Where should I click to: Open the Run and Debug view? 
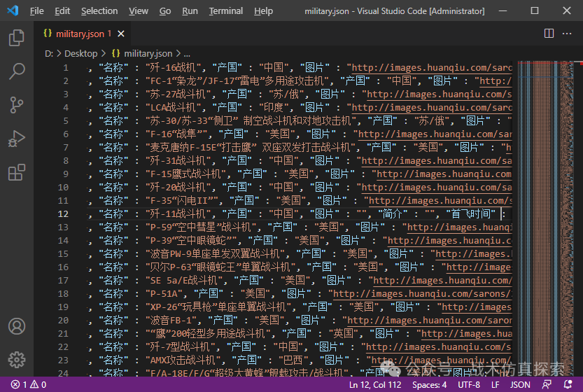point(16,139)
